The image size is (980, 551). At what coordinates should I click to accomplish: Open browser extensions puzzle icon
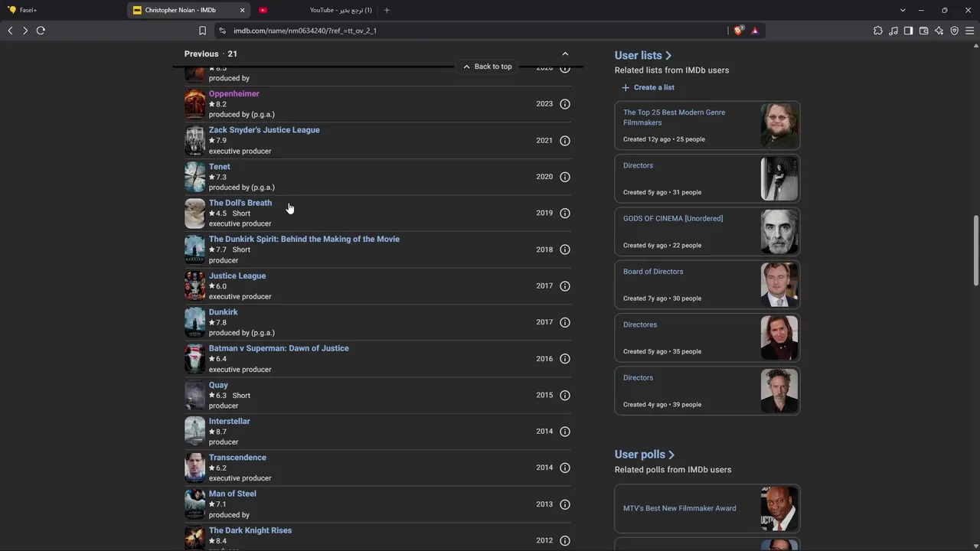click(878, 31)
